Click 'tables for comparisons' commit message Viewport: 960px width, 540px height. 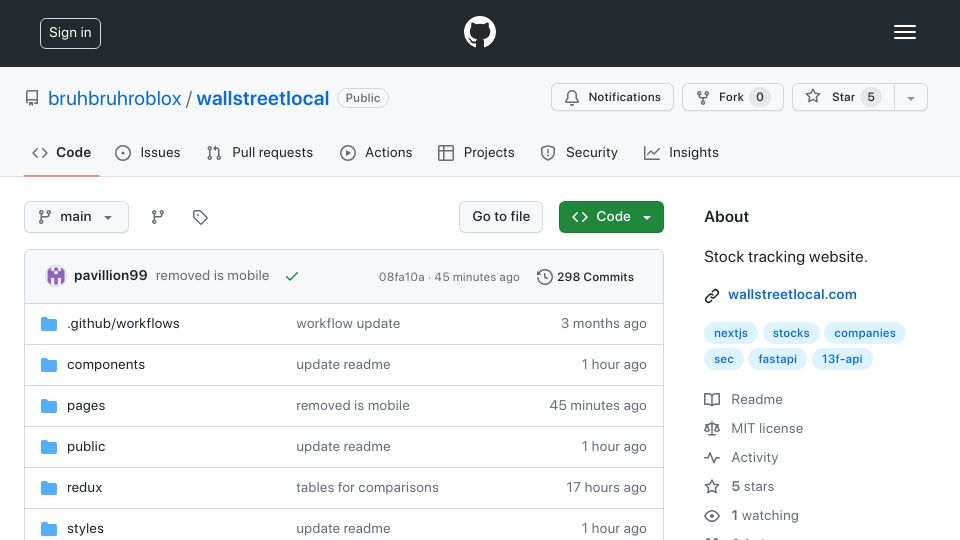pos(367,487)
